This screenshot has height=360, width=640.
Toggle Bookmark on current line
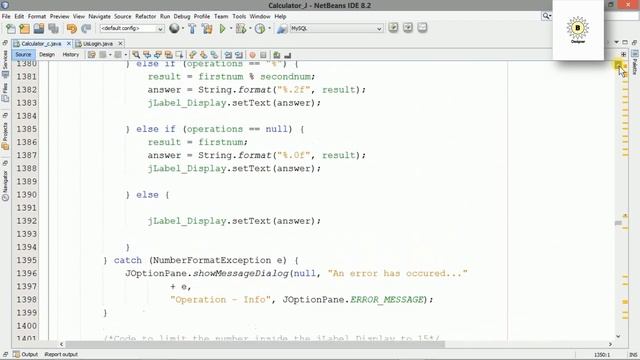pos(214,55)
